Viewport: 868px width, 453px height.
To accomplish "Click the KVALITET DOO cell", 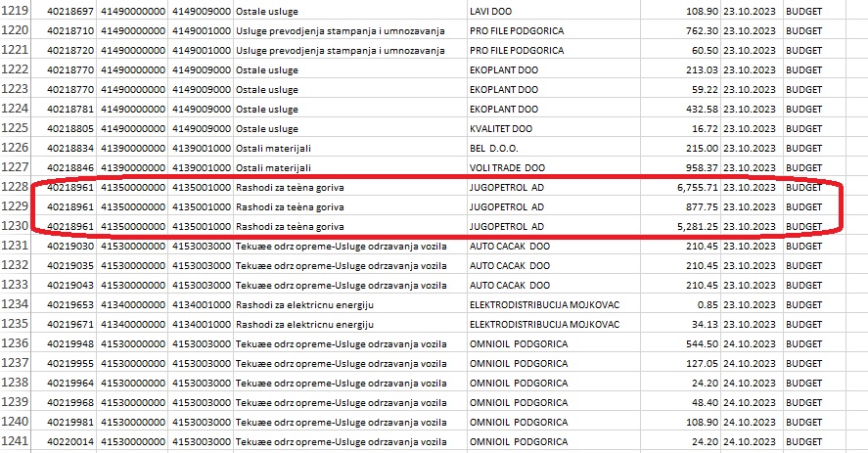I will [x=554, y=128].
